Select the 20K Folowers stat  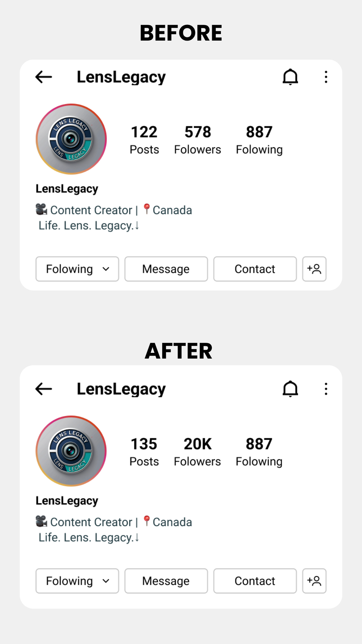(x=197, y=452)
